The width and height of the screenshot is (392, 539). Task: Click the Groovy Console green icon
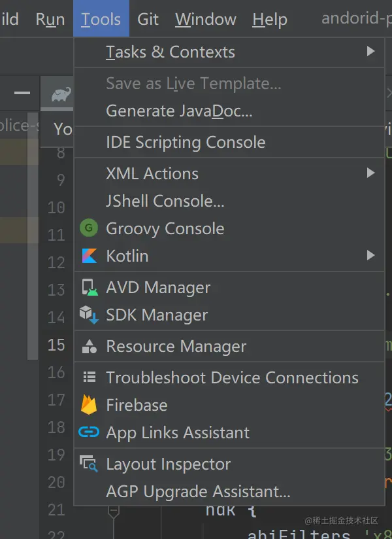[x=89, y=228]
